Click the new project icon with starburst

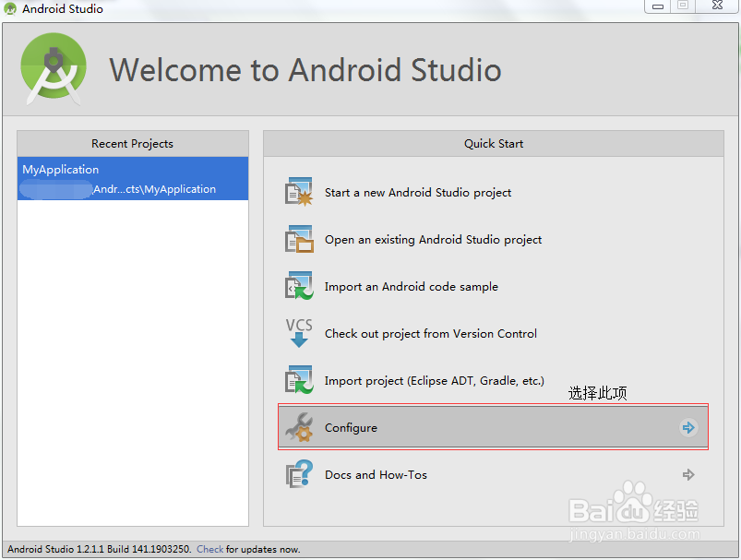(299, 192)
